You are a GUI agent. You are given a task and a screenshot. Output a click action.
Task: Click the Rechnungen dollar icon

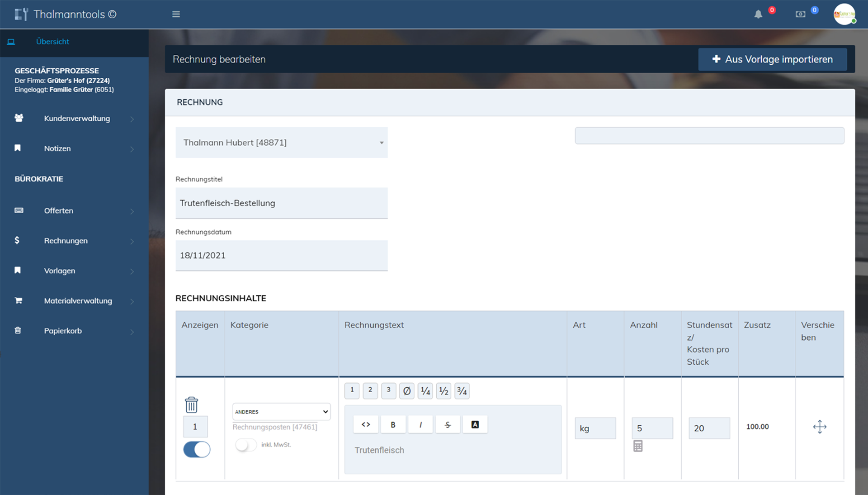click(x=17, y=240)
